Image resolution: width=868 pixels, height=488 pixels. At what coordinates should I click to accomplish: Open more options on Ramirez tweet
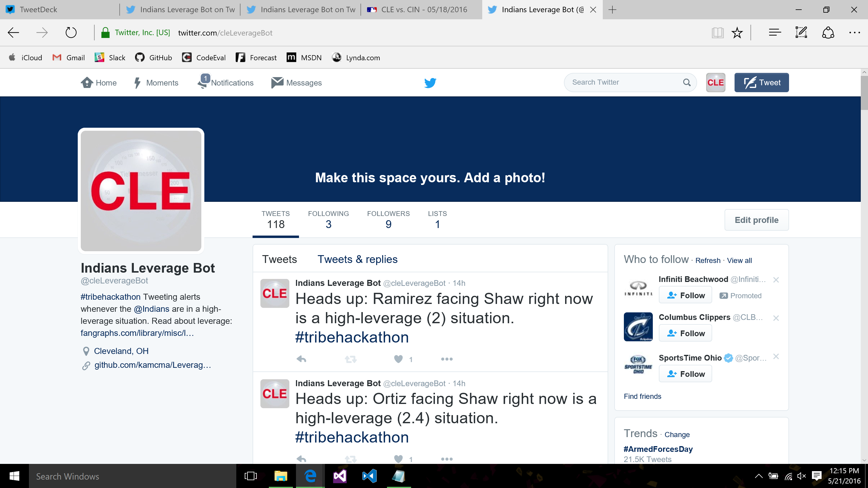pyautogui.click(x=447, y=359)
